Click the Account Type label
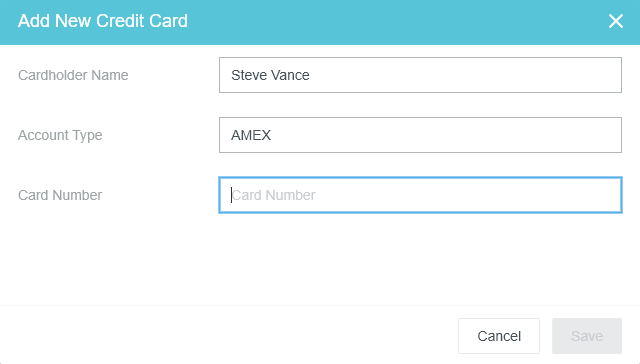The width and height of the screenshot is (640, 364). point(60,135)
